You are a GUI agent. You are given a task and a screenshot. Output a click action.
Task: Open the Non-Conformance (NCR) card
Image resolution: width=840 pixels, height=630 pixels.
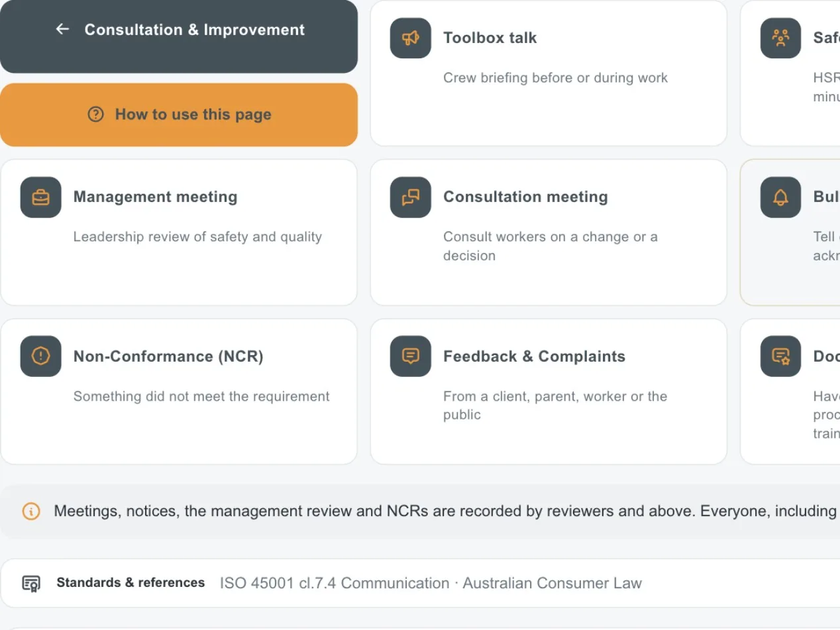pos(179,392)
